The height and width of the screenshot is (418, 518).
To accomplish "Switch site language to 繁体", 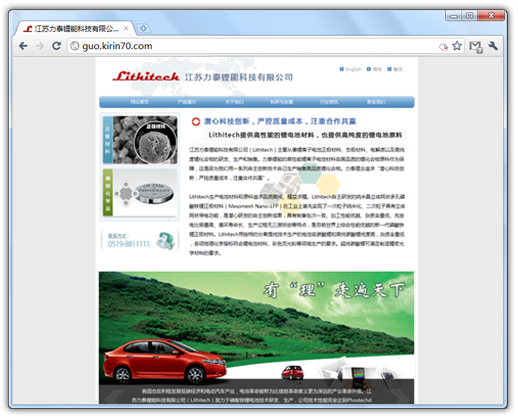I will [x=395, y=69].
